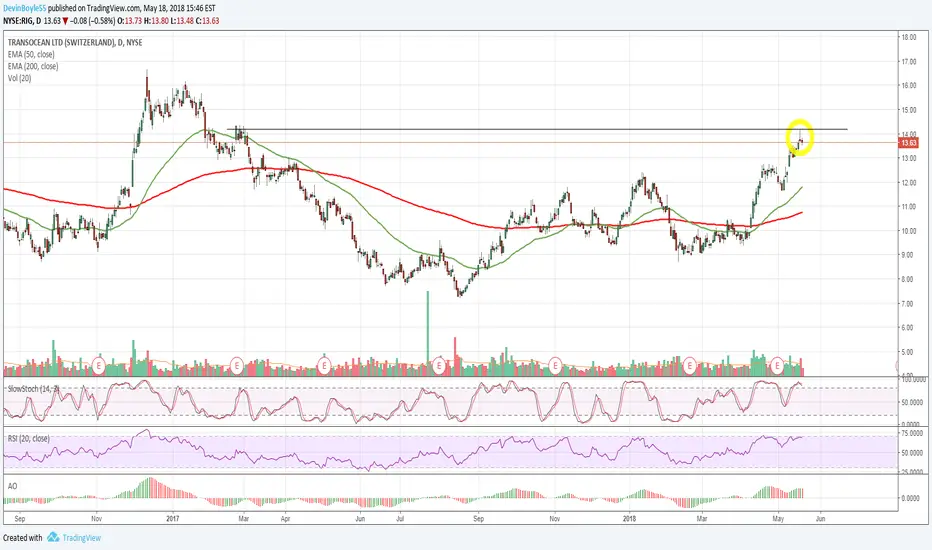Click the 6.00 price axis label

909,328
